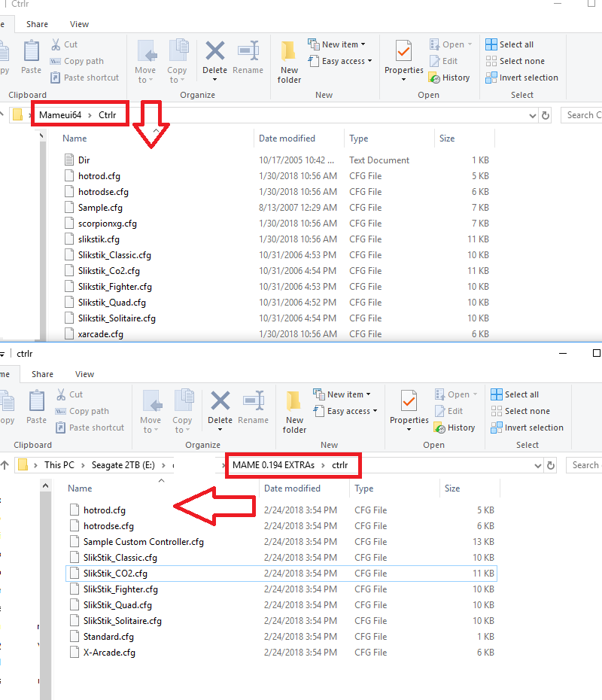Open View tab in bottom window
This screenshot has width=602, height=700.
pos(85,374)
